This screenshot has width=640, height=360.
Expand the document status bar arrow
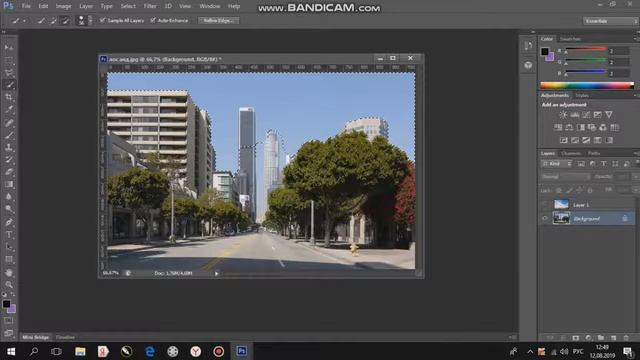coord(216,273)
